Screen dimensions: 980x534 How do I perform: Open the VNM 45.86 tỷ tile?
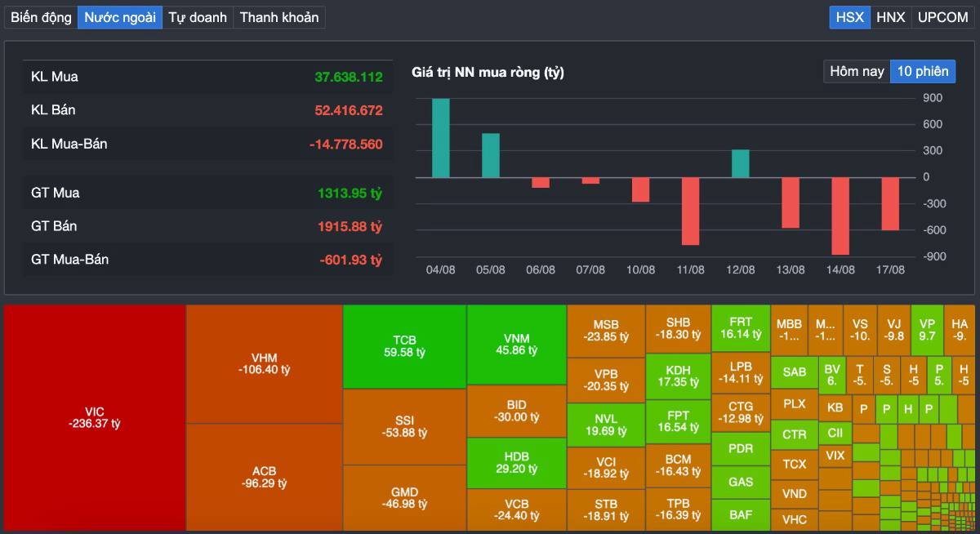(x=516, y=345)
